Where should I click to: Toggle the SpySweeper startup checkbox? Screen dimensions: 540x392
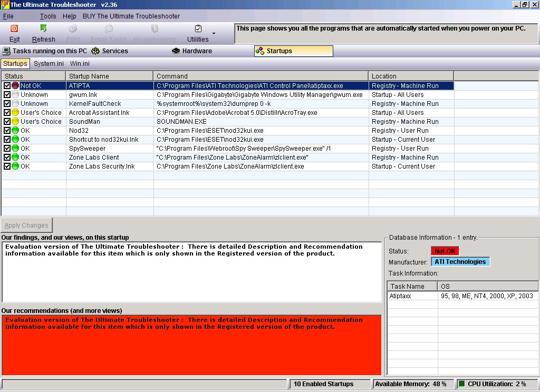click(7, 148)
